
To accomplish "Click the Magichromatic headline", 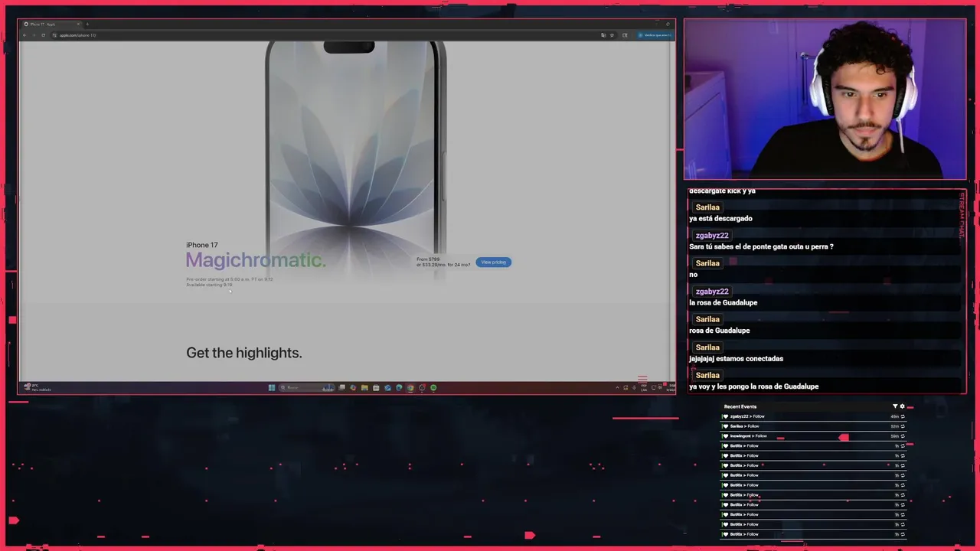I will coord(256,260).
